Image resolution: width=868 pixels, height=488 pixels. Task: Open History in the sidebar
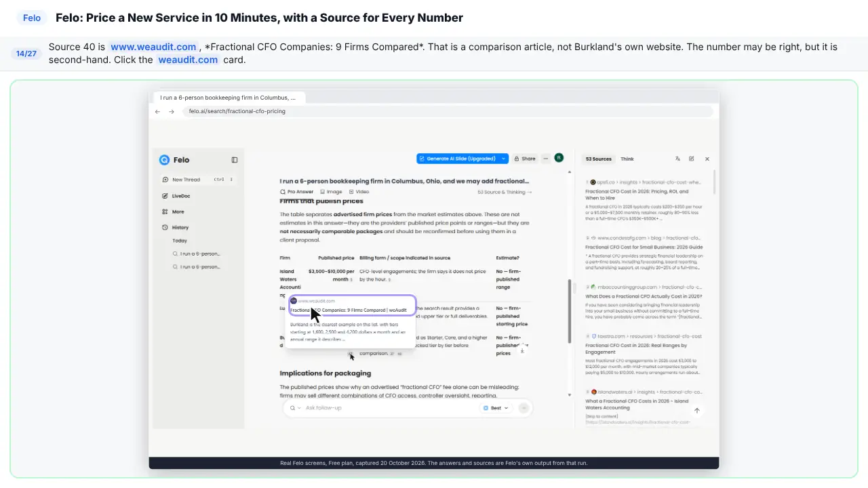pos(176,228)
